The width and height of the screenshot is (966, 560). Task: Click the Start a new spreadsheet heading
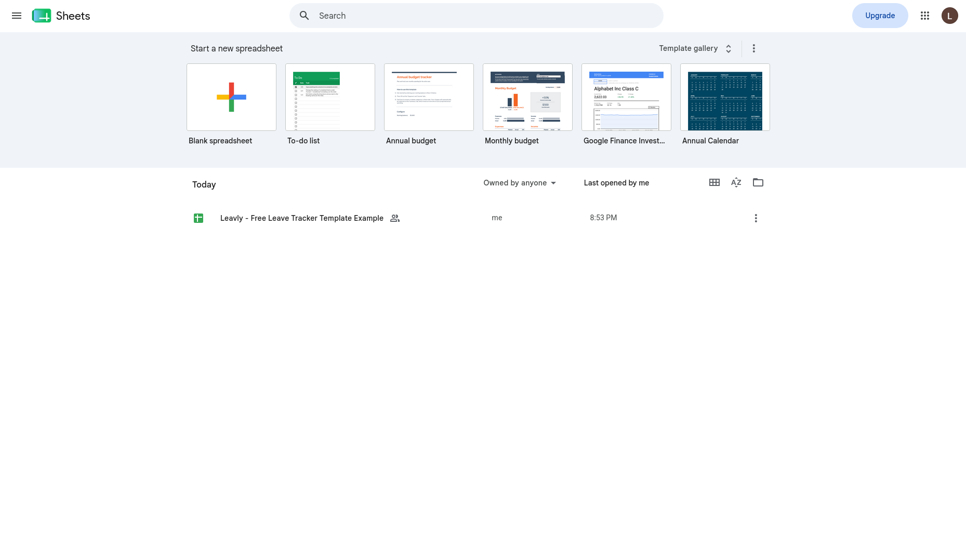(236, 48)
